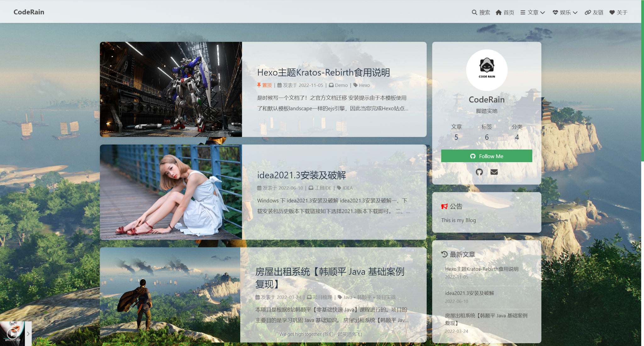This screenshot has height=346, width=644.
Task: Open the 工具IDE category link
Action: 323,188
